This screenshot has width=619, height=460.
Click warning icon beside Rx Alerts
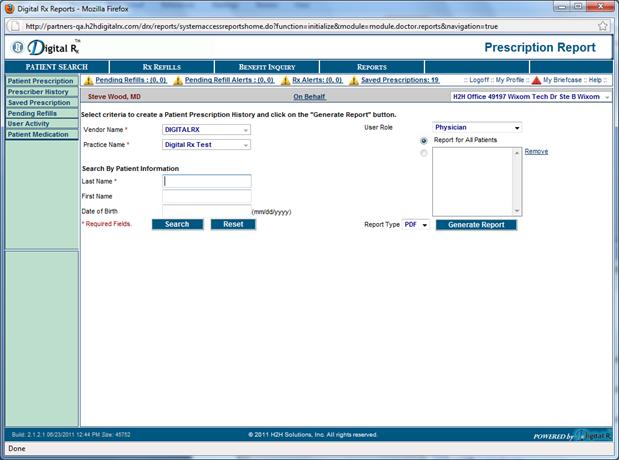pos(285,80)
